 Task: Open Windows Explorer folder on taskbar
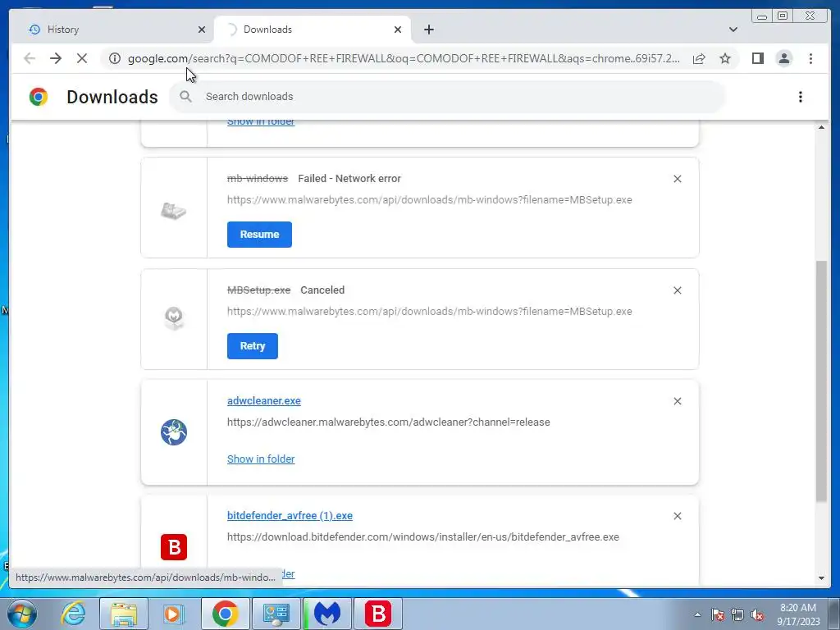pyautogui.click(x=124, y=614)
